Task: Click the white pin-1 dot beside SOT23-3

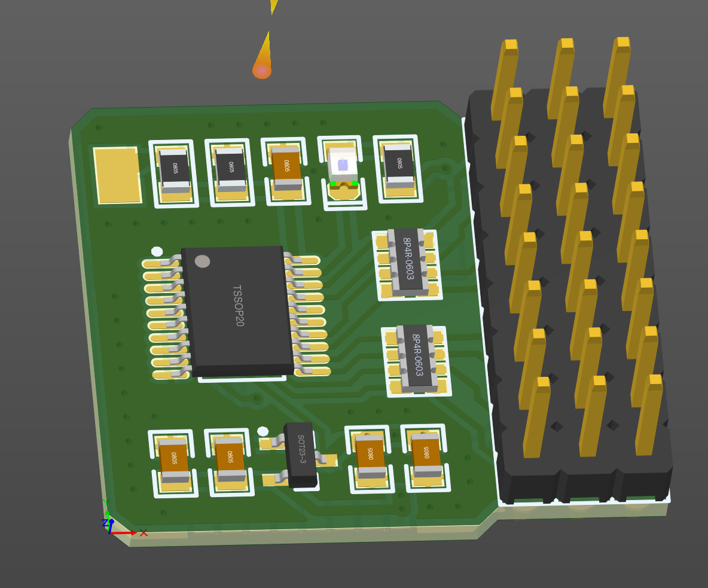Action: tap(263, 431)
